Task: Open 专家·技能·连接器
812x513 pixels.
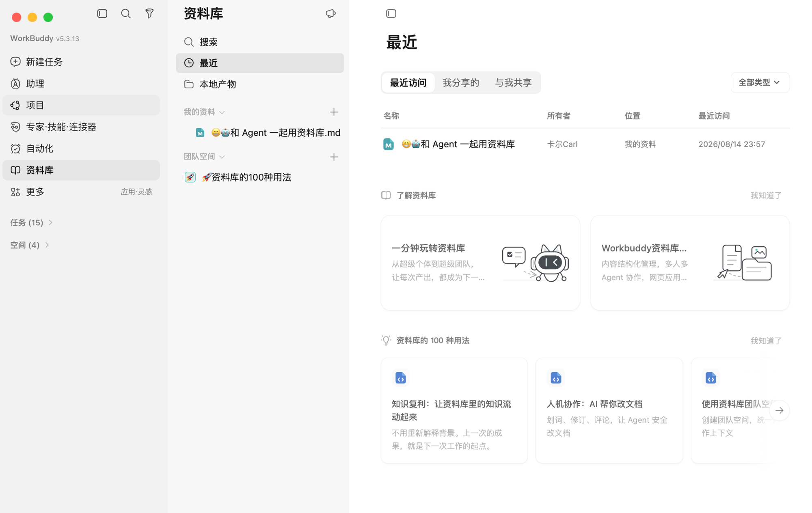Action: 81,127
